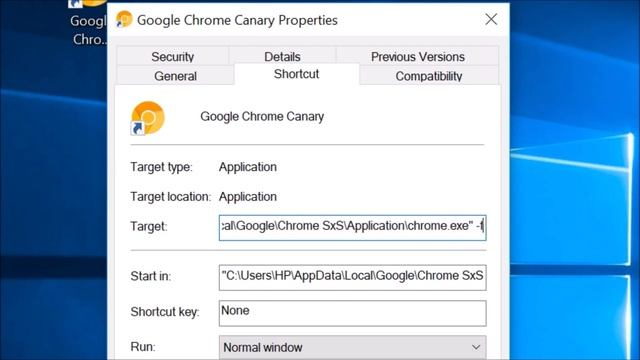Click the Target type label

tap(161, 167)
